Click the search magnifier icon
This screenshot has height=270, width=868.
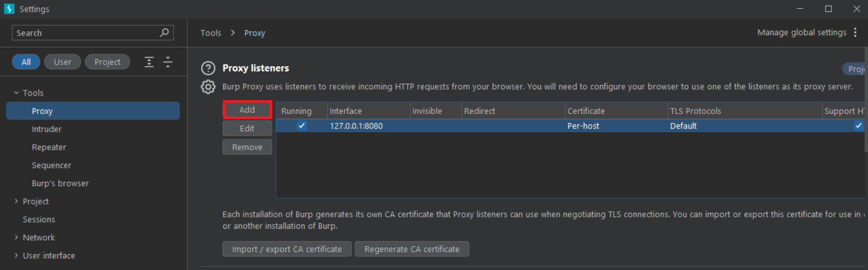point(164,33)
